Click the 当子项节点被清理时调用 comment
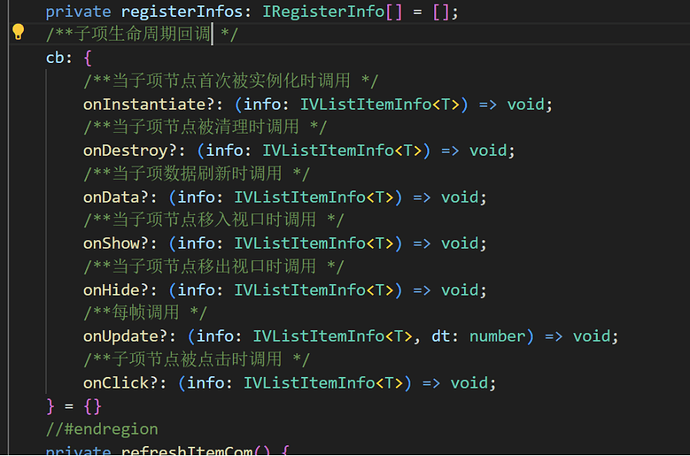Viewport: 690px width, 456px height. (205, 127)
